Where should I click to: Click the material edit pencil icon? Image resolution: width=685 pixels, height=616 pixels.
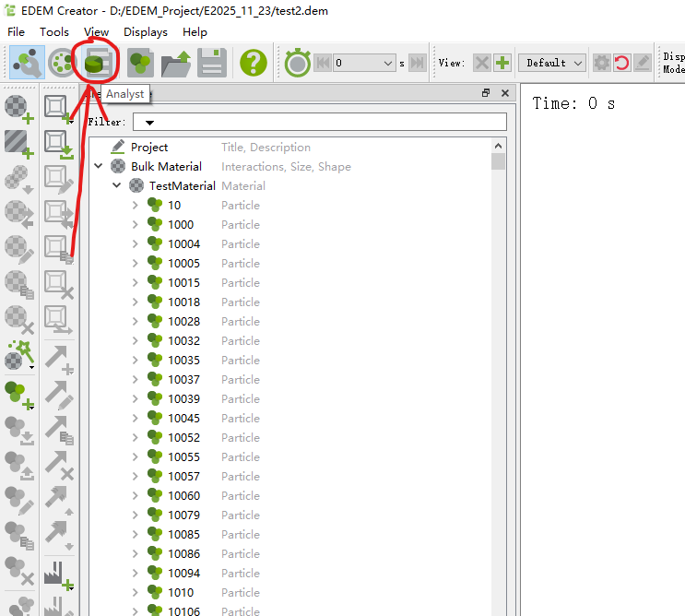click(19, 250)
